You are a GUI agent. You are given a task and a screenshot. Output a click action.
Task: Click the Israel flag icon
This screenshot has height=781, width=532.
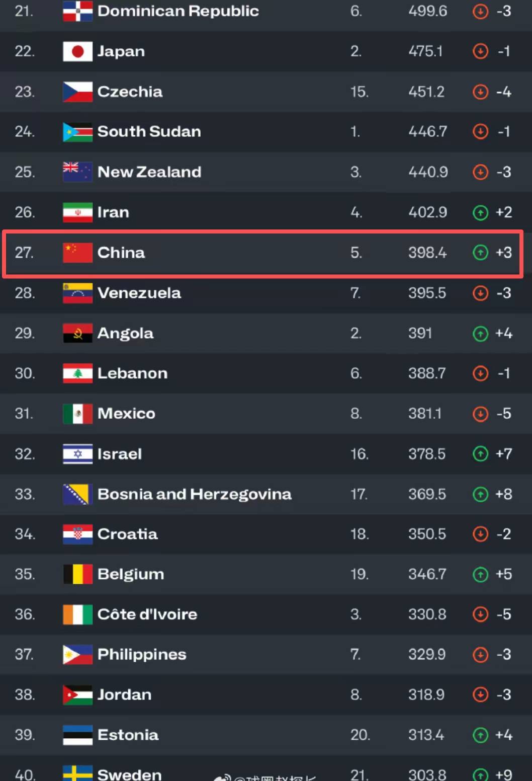tap(77, 454)
